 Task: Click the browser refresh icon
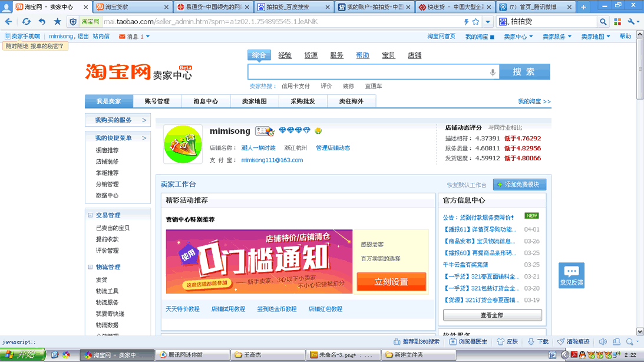(x=26, y=22)
